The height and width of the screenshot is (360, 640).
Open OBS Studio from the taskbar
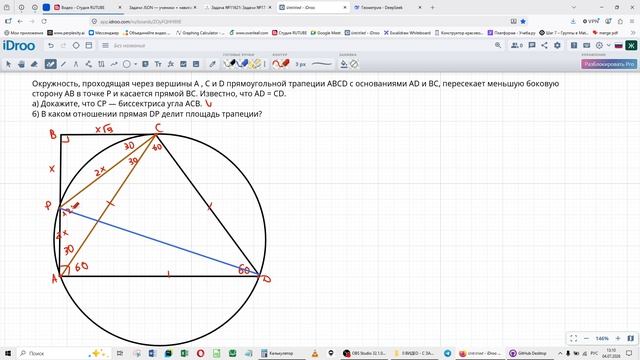[x=364, y=353]
